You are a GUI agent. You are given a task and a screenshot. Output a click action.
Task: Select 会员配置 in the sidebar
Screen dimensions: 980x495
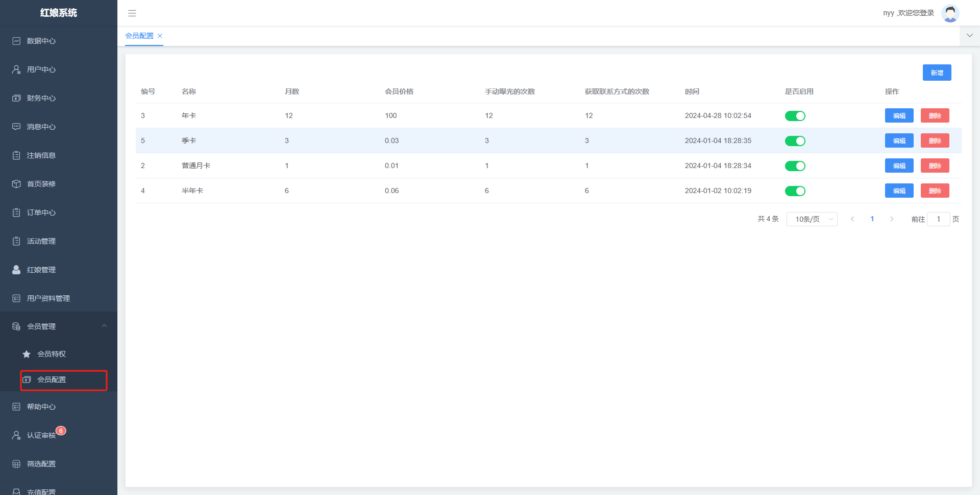point(52,380)
